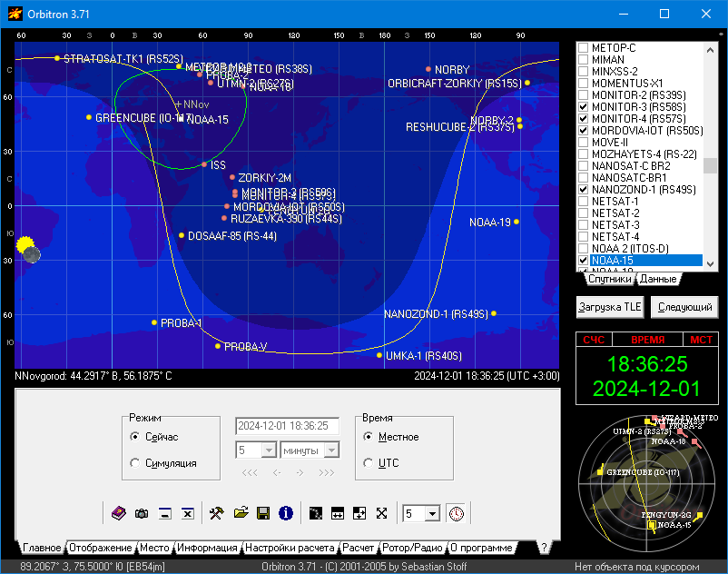Select the Симуляция mode radio button

point(135,462)
